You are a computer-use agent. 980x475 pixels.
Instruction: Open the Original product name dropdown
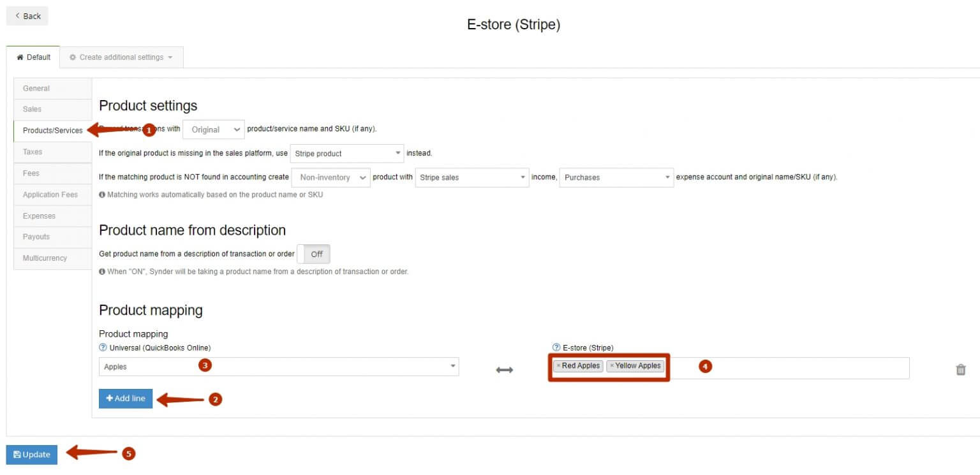(x=213, y=129)
